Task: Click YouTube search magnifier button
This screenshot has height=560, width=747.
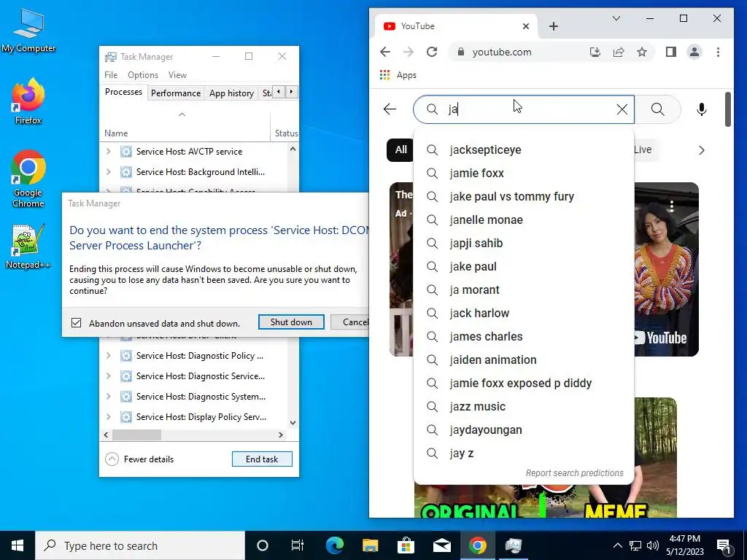Action: pyautogui.click(x=657, y=109)
